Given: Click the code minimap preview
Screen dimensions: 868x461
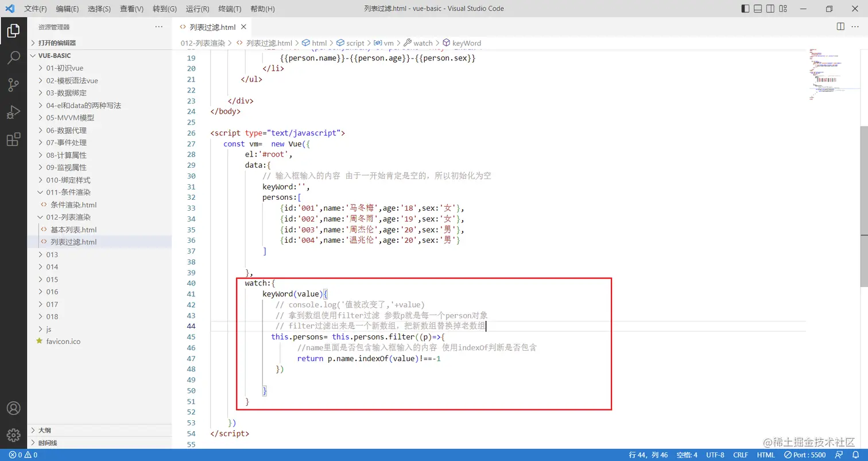Looking at the screenshot, I should pos(832,75).
